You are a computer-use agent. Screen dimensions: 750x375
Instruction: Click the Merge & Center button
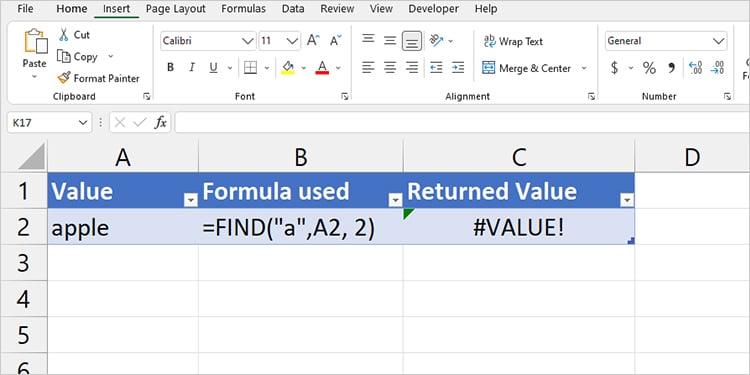[x=526, y=68]
